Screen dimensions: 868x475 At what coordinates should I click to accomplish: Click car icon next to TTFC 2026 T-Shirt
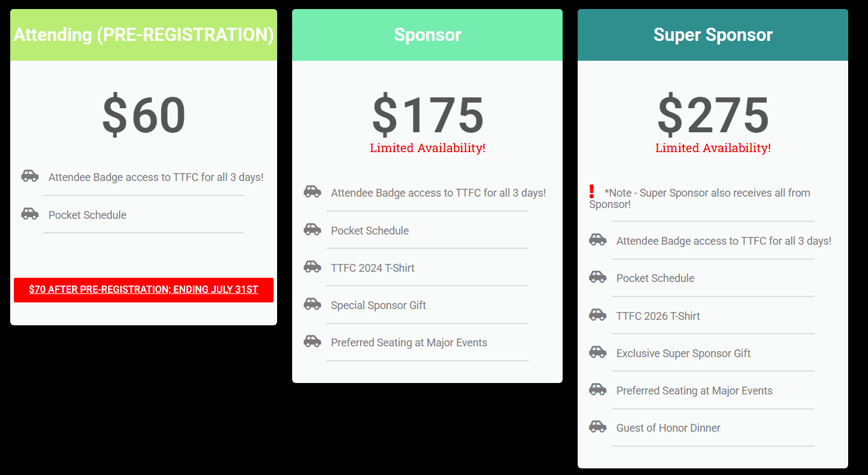pos(598,314)
